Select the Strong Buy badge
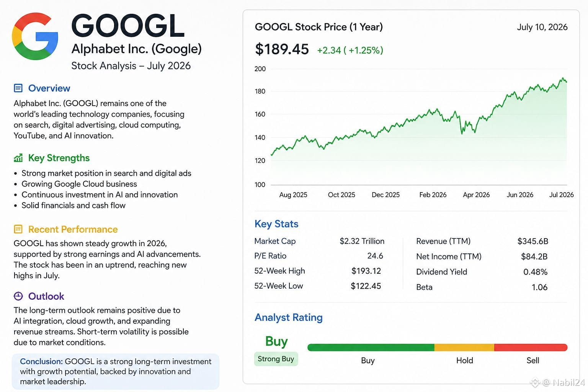The height and width of the screenshot is (392, 588). [x=276, y=359]
